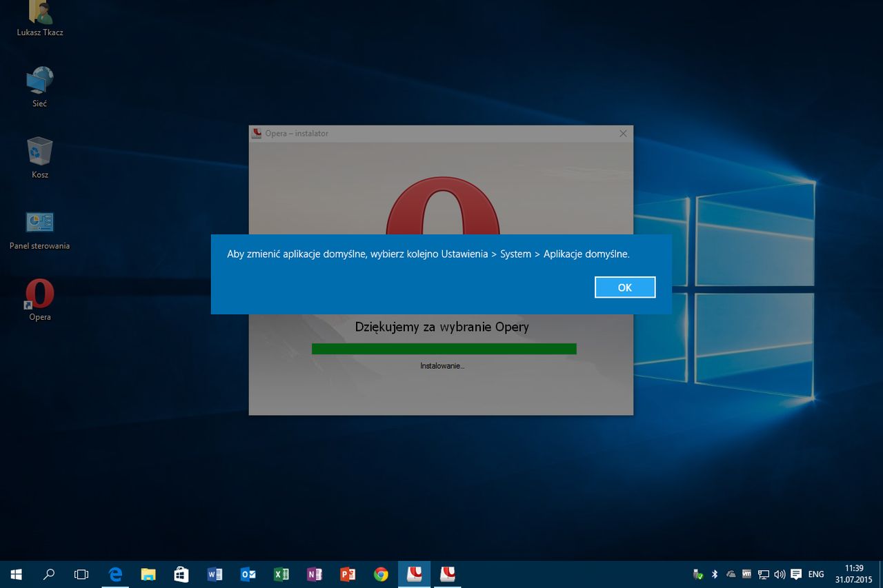883x588 pixels.
Task: Open the volume control in tray
Action: pos(780,574)
